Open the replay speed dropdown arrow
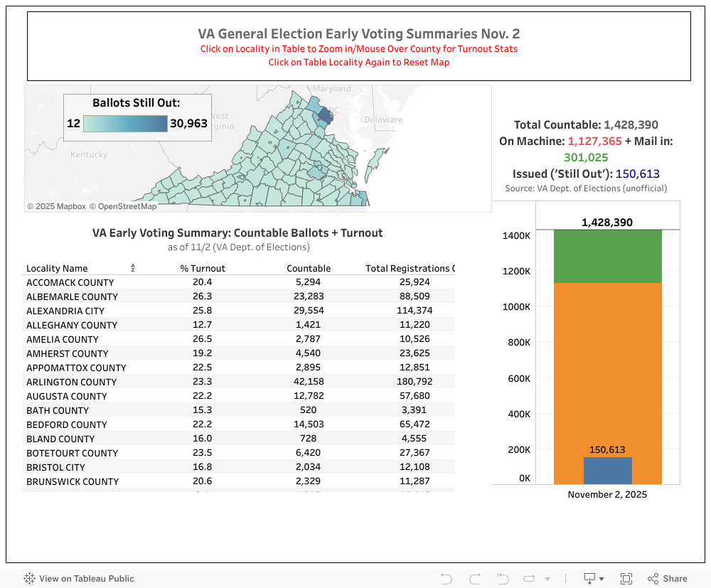The image size is (711, 588). 546,579
